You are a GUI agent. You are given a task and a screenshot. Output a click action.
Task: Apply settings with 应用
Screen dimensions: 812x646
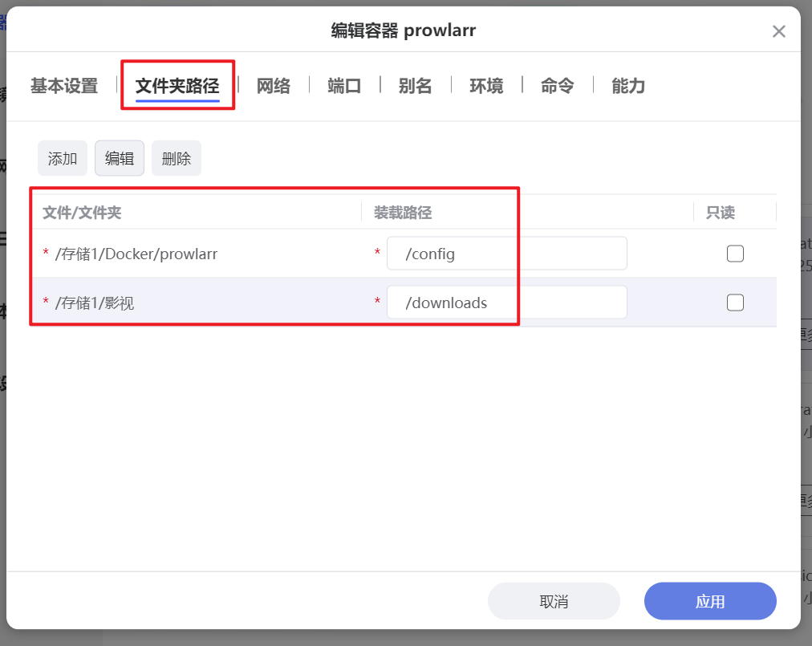coord(710,601)
